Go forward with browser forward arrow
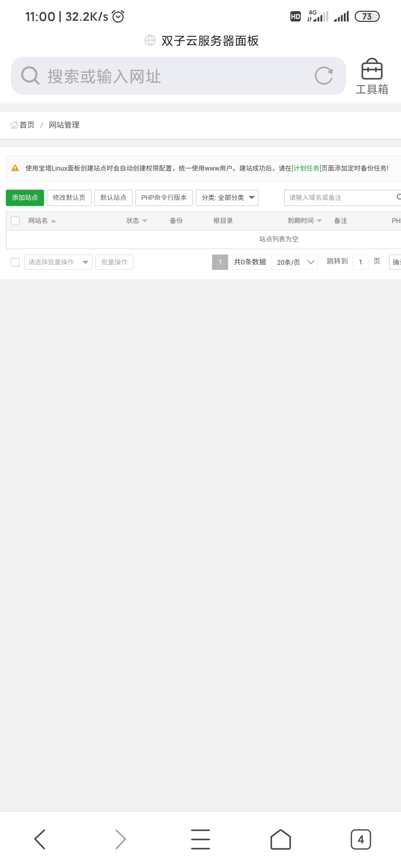This screenshot has height=868, width=401. tap(120, 839)
